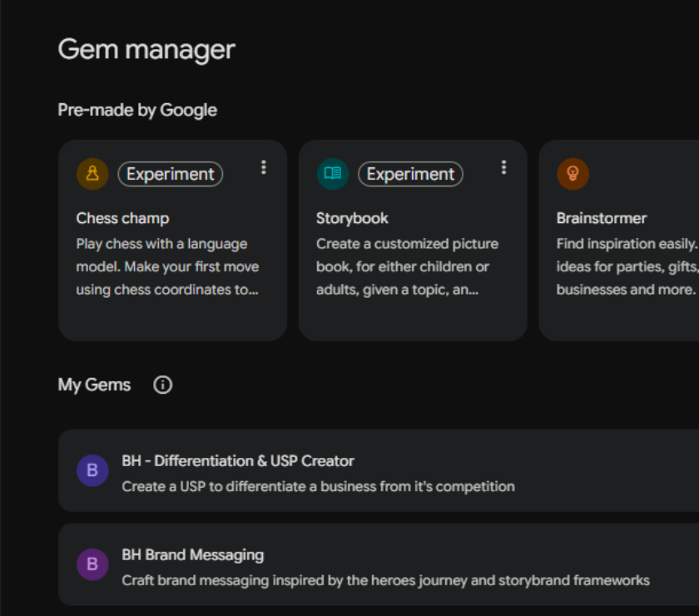The image size is (699, 616).
Task: Click the Brainstormer description about parties, gifts
Action: click(x=627, y=266)
